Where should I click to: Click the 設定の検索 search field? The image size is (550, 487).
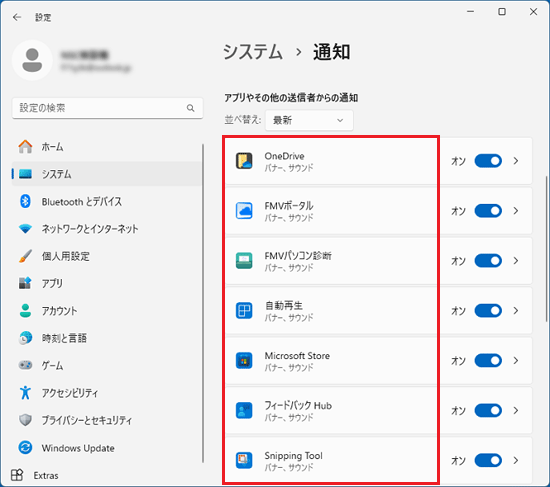pyautogui.click(x=107, y=108)
